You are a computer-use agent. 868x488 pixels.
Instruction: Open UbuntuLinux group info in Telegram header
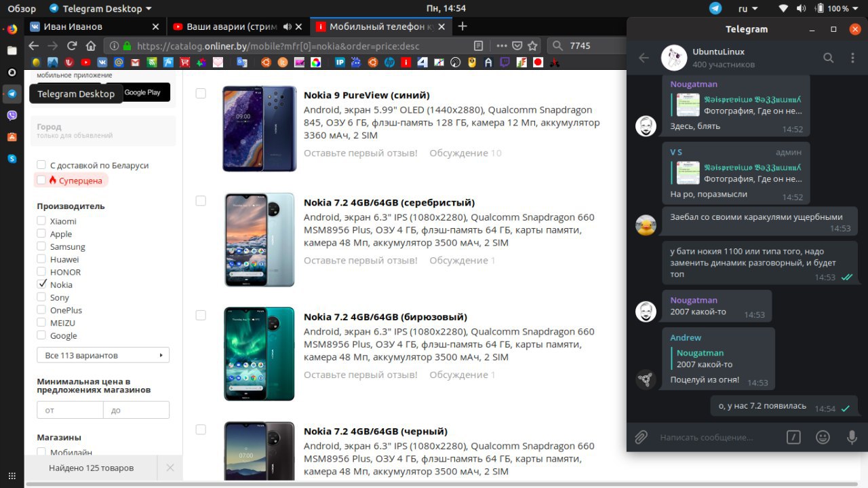coord(724,58)
